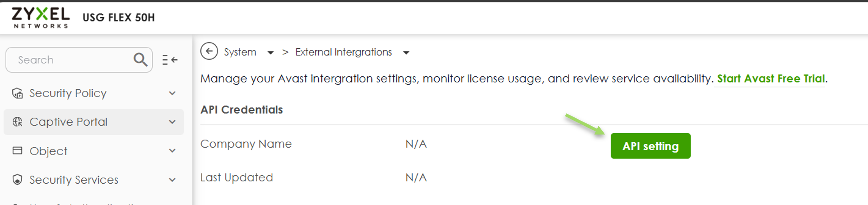This screenshot has height=205, width=868.
Task: Open Start Avast Free Trial link
Action: click(x=771, y=78)
